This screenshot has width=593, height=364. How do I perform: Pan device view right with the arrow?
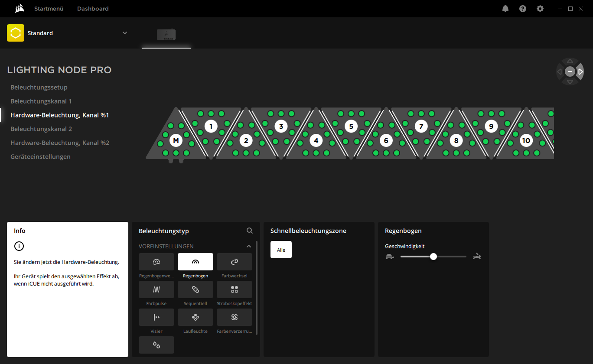(580, 71)
